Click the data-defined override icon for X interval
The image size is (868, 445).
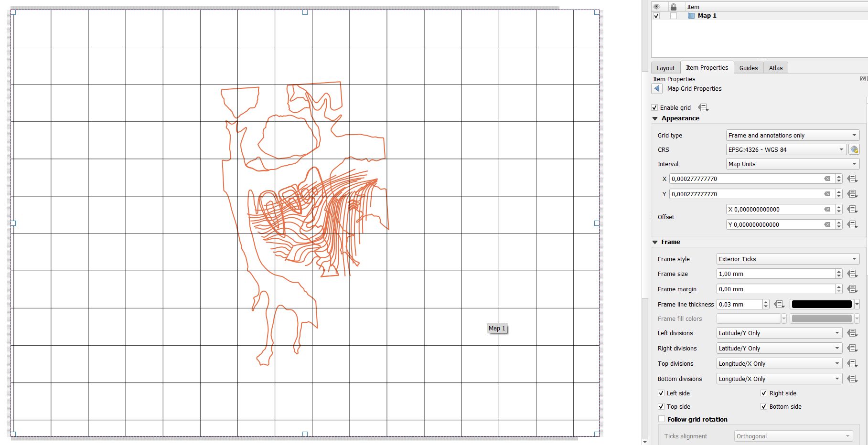853,179
